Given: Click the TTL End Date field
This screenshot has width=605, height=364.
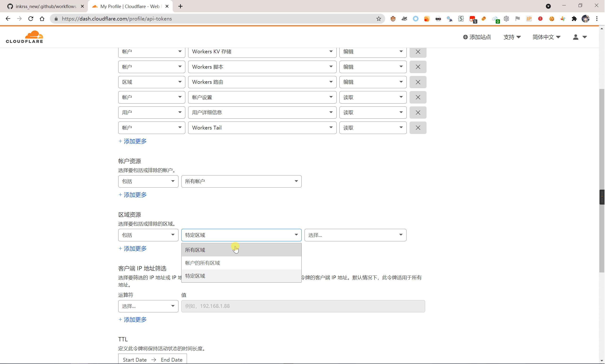Looking at the screenshot, I should click(x=172, y=360).
